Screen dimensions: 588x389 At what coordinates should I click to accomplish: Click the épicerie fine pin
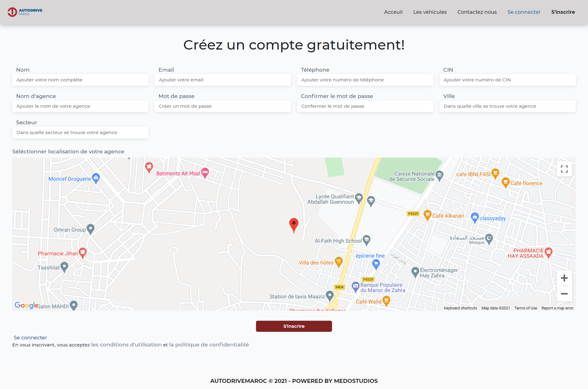point(376,264)
